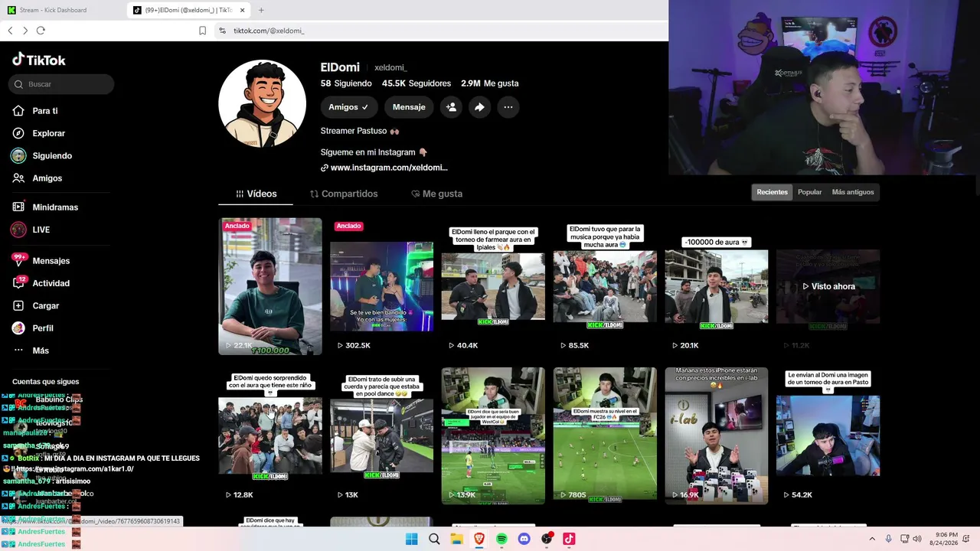This screenshot has height=551, width=980.
Task: Open the taskbar clock showing 9:06 PM
Action: pos(946,539)
